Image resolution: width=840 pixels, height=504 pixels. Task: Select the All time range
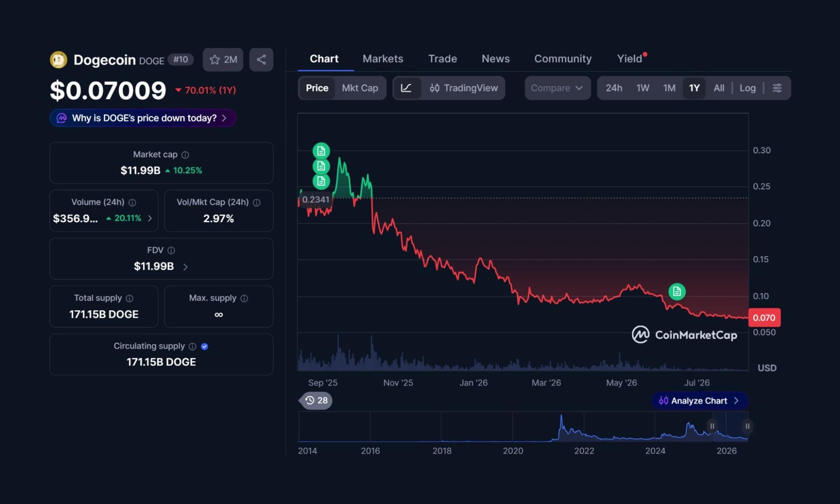pyautogui.click(x=719, y=88)
